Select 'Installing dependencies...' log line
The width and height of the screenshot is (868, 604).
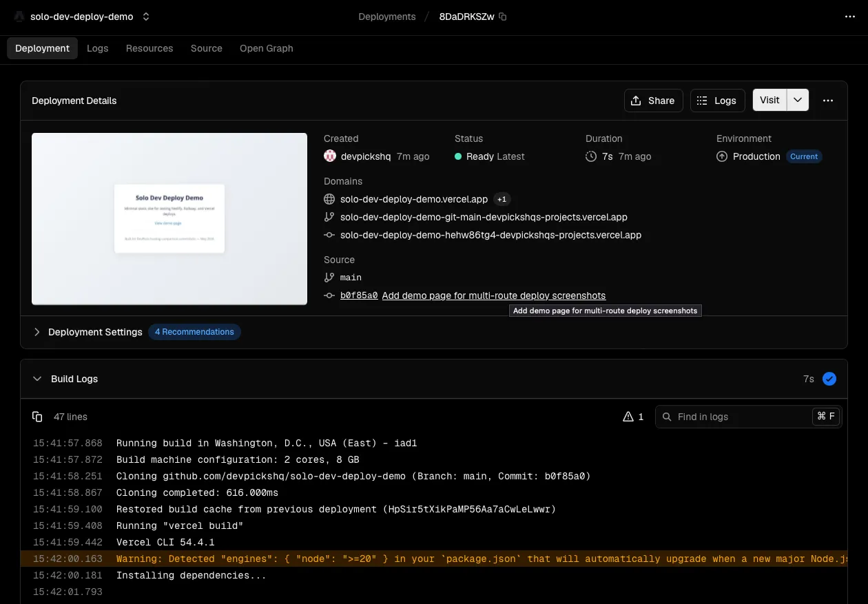(x=434, y=575)
